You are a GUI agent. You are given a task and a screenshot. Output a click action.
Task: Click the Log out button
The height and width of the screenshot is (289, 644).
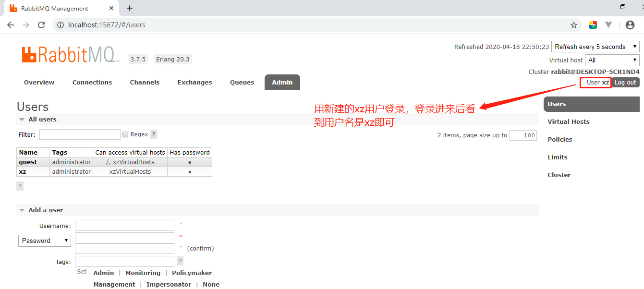[625, 83]
